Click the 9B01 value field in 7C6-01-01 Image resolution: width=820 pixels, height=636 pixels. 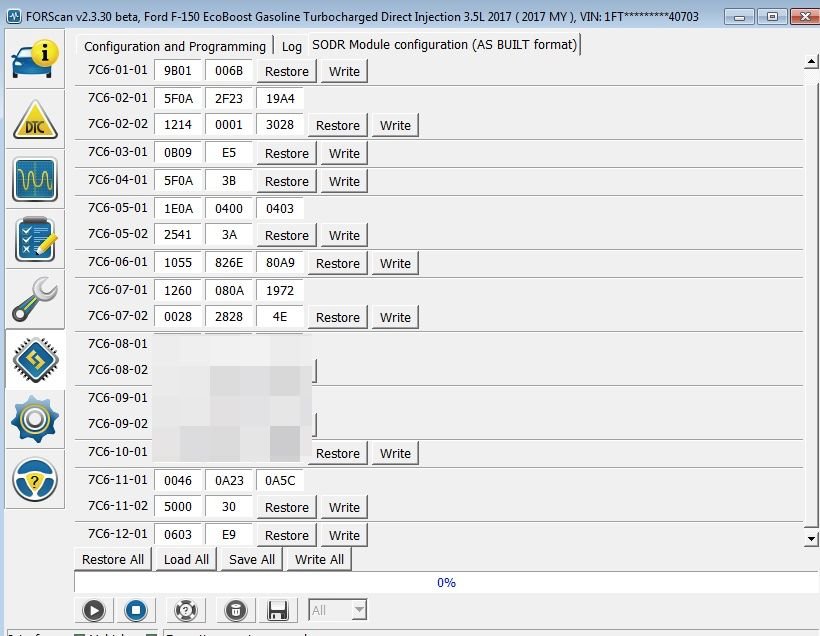tap(178, 71)
